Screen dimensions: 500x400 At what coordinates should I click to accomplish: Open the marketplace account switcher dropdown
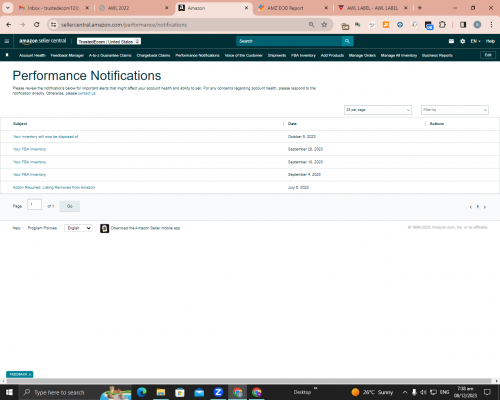(109, 41)
